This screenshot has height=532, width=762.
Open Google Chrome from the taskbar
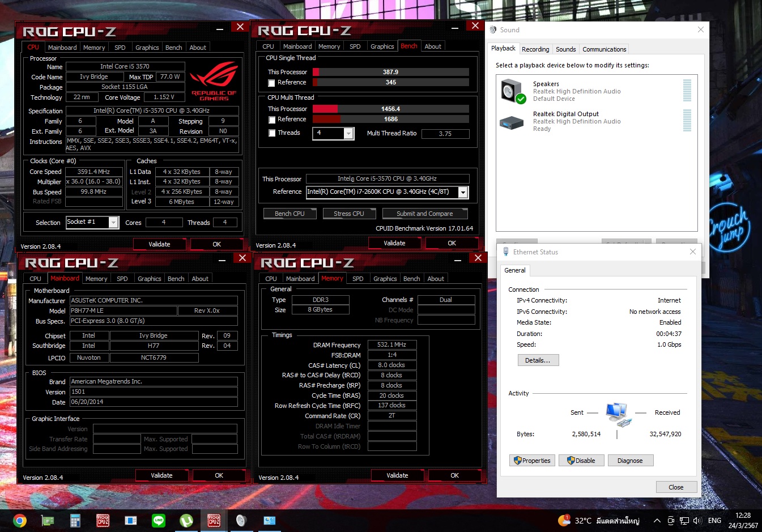[20, 520]
